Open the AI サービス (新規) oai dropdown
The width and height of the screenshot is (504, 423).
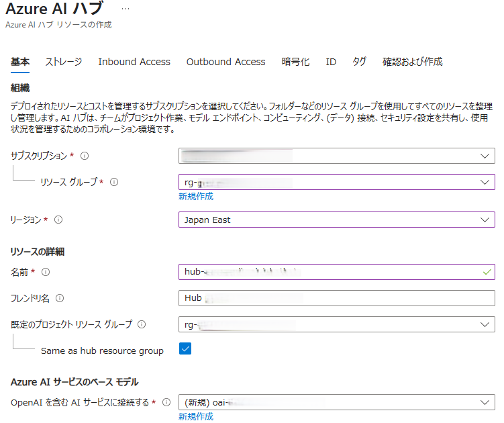(x=336, y=402)
